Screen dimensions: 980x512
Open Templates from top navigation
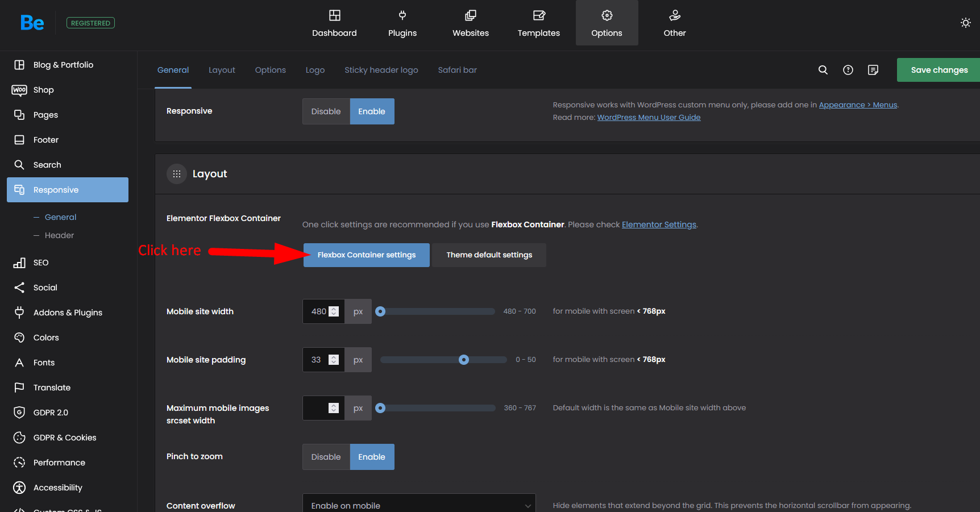538,23
